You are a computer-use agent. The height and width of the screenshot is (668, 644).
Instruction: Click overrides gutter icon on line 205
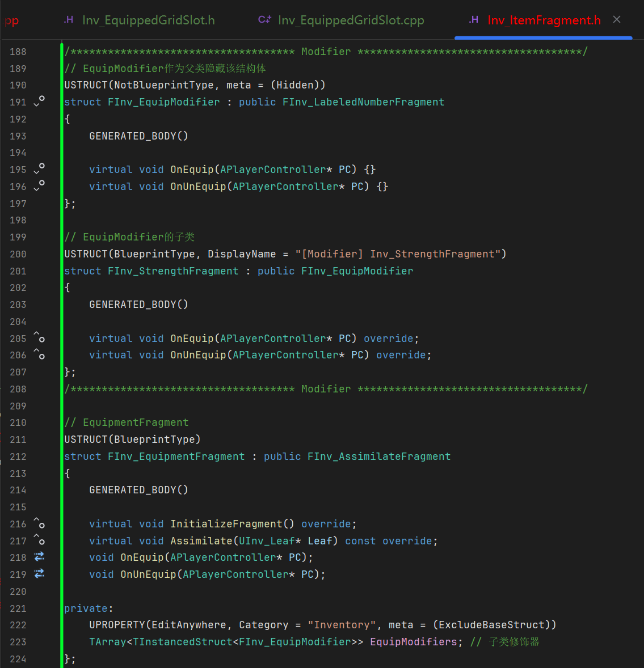click(39, 337)
